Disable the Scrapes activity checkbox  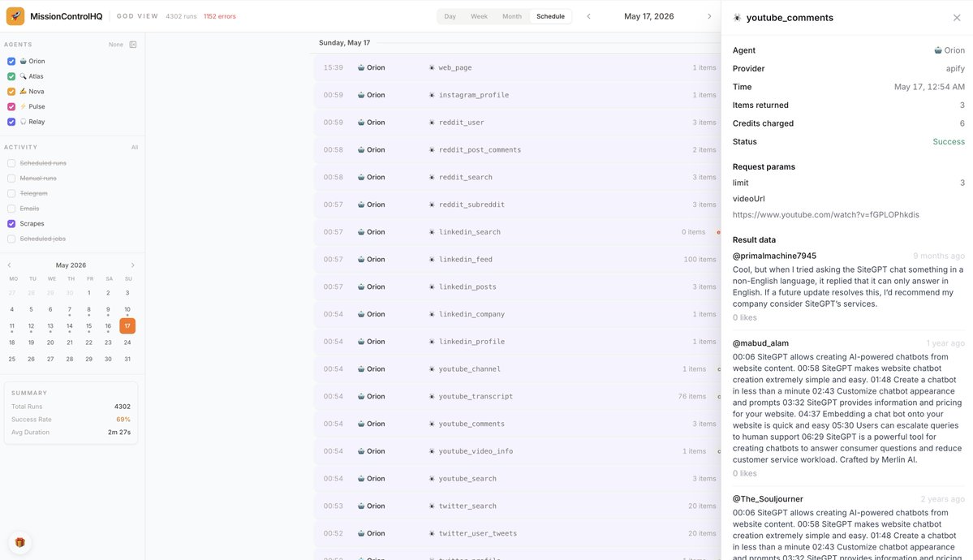pos(11,223)
